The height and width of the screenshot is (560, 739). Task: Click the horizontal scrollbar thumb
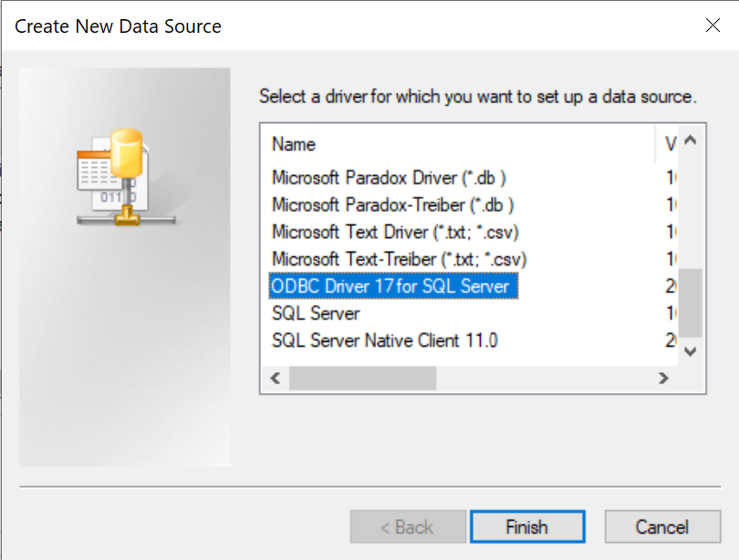tap(362, 379)
